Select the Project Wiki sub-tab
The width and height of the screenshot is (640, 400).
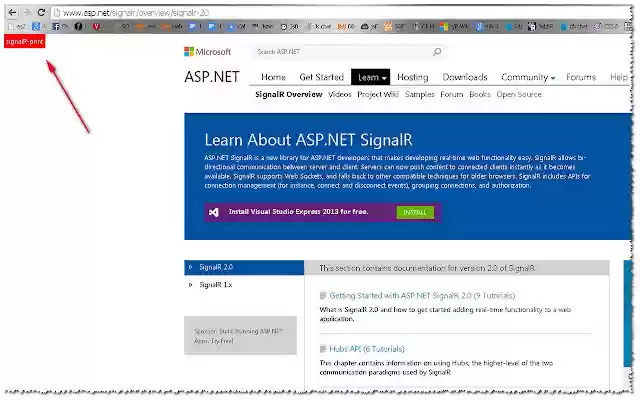coord(378,94)
